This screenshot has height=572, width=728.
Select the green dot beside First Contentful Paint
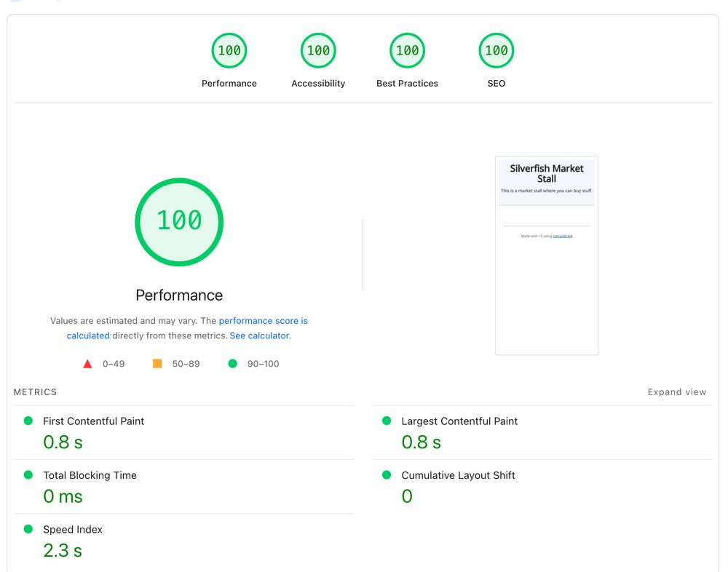coord(28,421)
